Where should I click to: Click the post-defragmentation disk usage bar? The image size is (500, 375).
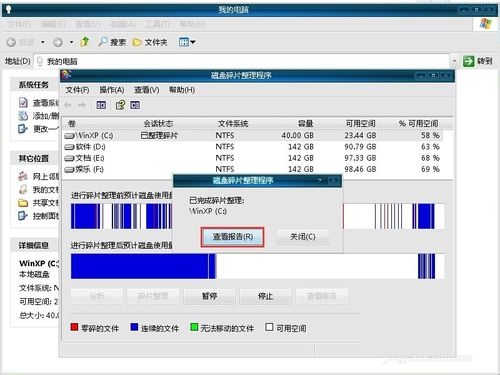pyautogui.click(x=257, y=266)
